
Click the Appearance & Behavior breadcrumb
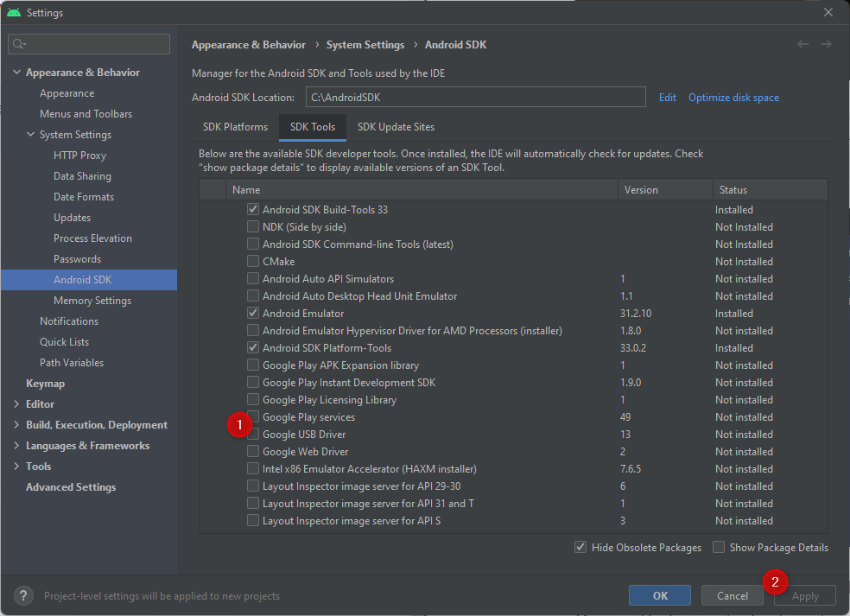coord(249,44)
